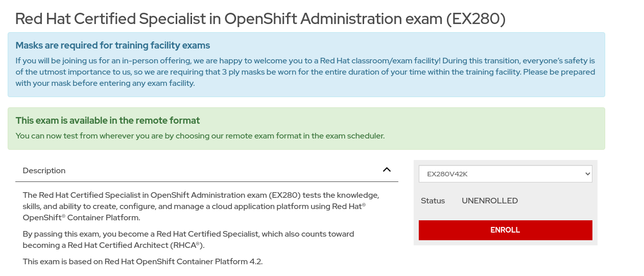The image size is (644, 276).
Task: Click the Status label in enrollment panel
Action: tap(433, 201)
